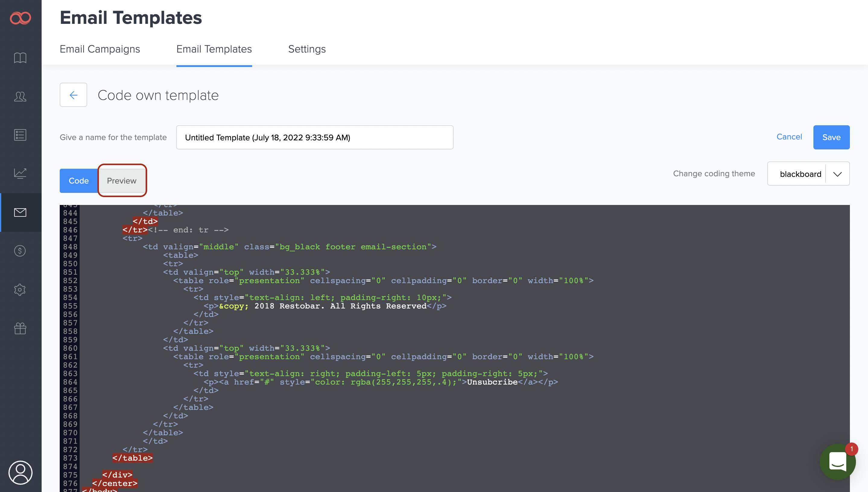
Task: Select the email envelope icon in the sidebar
Action: coord(20,212)
